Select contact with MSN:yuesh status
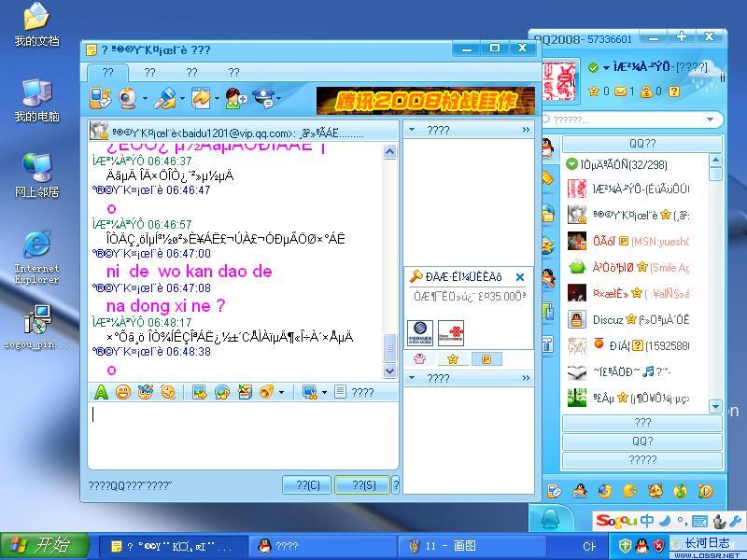The width and height of the screenshot is (747, 560). [636, 242]
